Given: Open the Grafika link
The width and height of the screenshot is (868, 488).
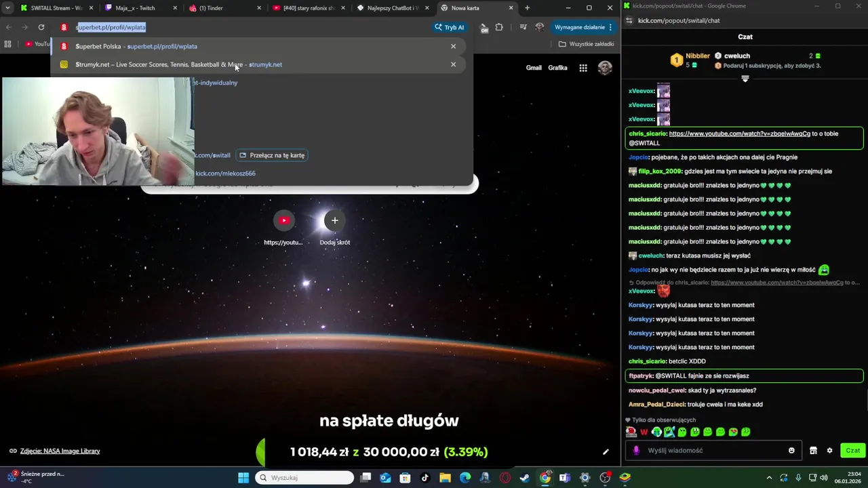Looking at the screenshot, I should coord(557,68).
